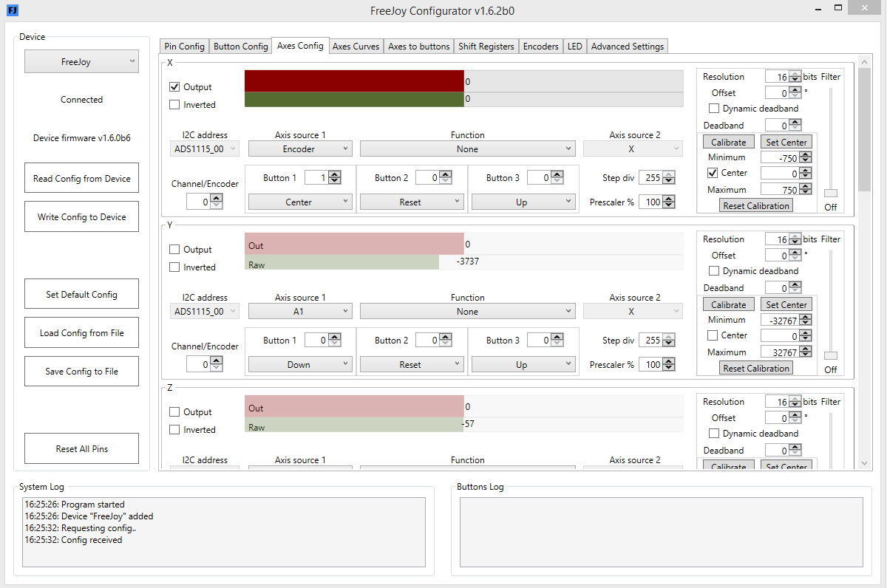
Task: Click the X axis Deadband input field
Action: pyautogui.click(x=777, y=125)
